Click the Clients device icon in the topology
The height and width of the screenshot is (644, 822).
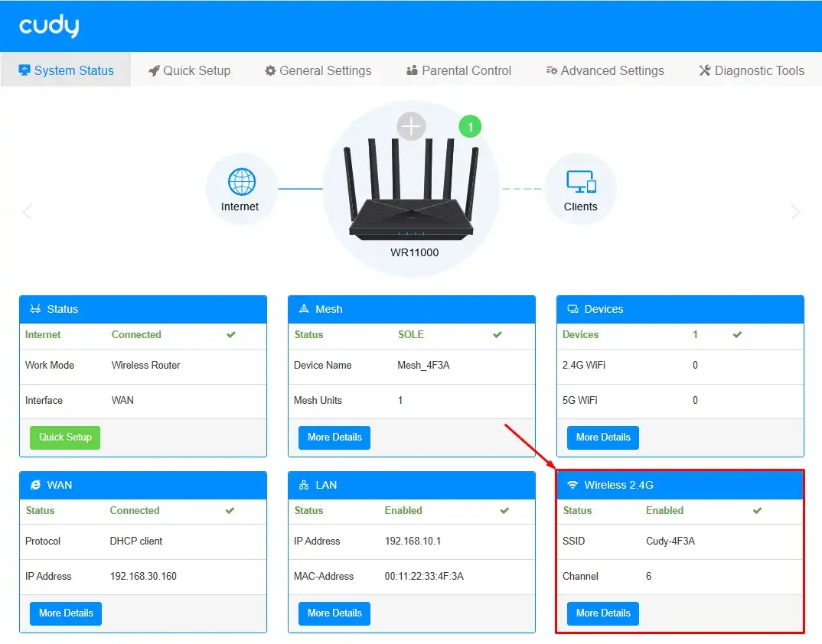pos(581,183)
